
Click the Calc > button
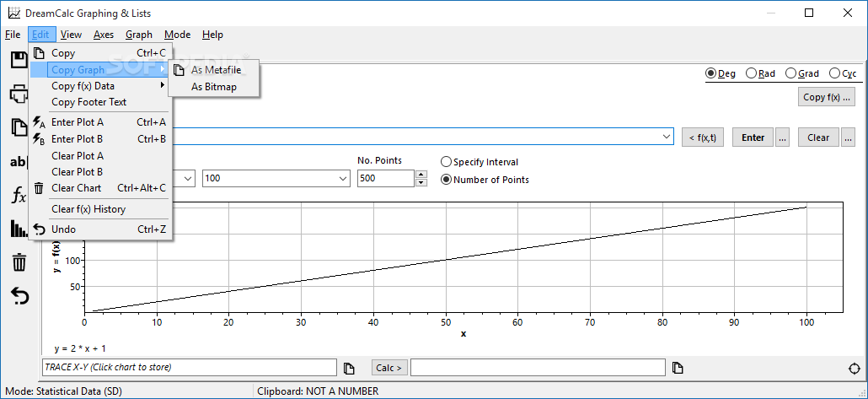click(389, 368)
